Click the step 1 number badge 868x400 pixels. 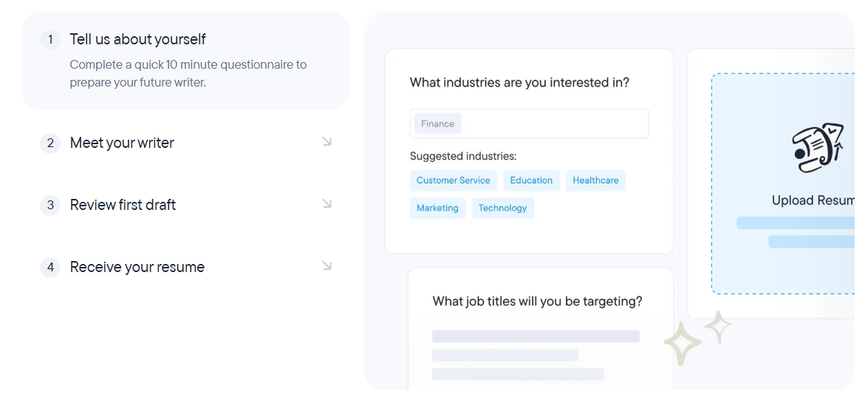(50, 40)
